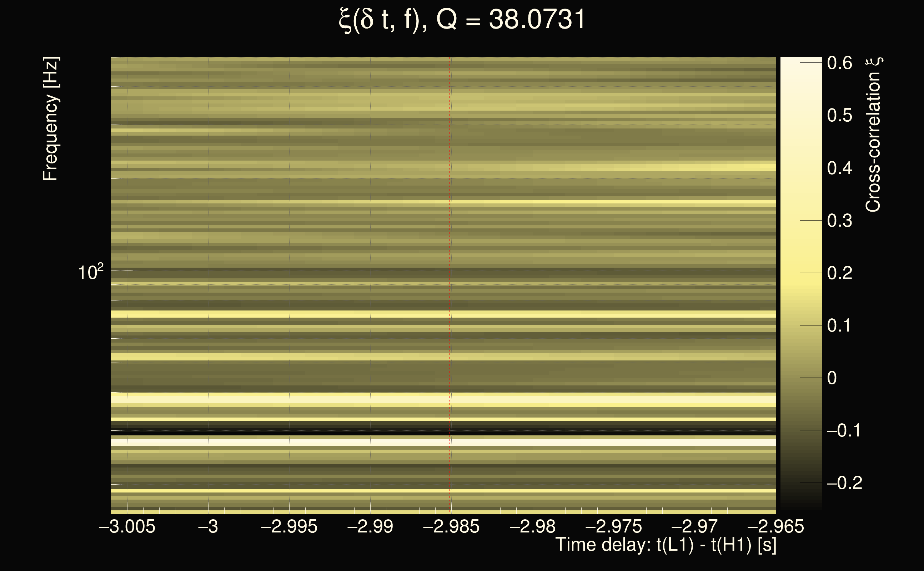The image size is (924, 571).
Task: Click the −0.2 tick label on colorbar
Action: (x=844, y=483)
